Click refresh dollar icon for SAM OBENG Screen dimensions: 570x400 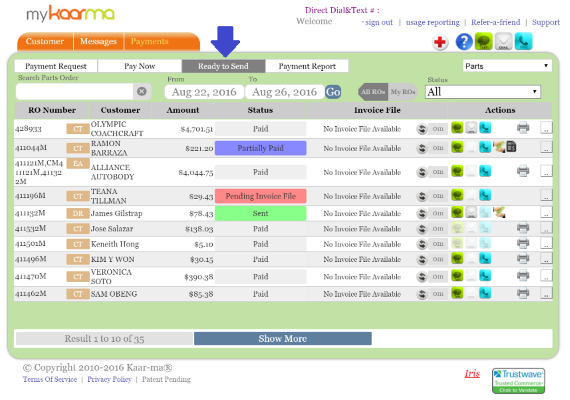422,294
